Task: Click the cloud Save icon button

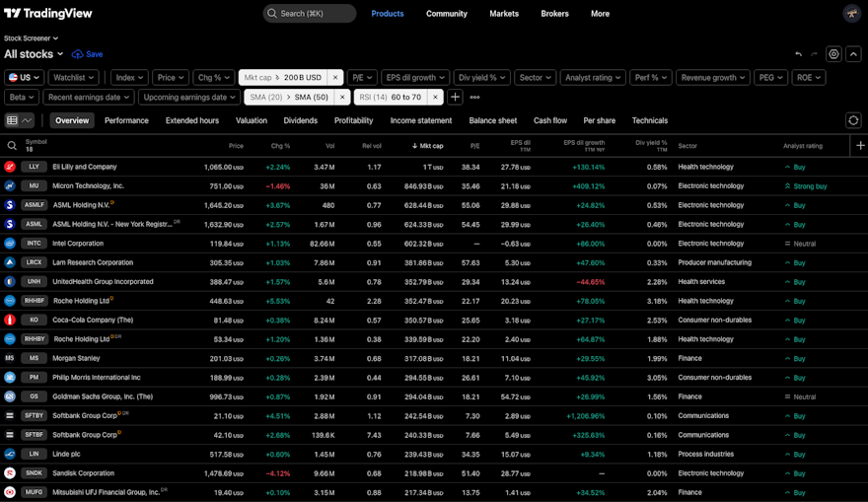Action: point(87,54)
